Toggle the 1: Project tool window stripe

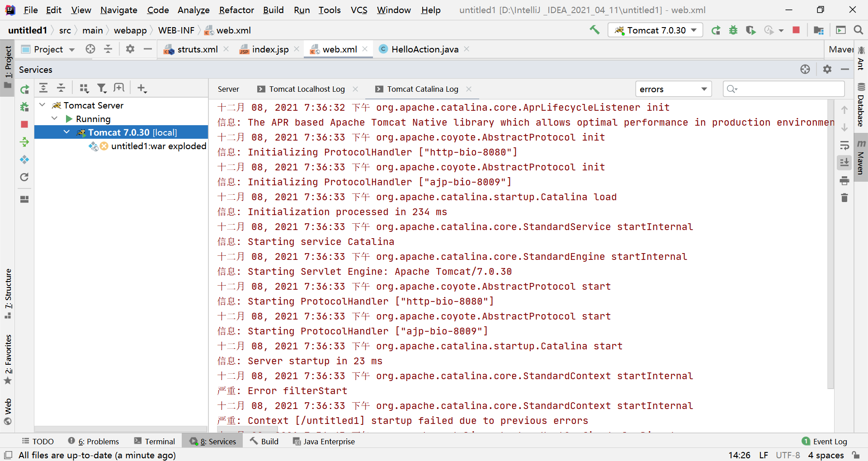pyautogui.click(x=8, y=67)
